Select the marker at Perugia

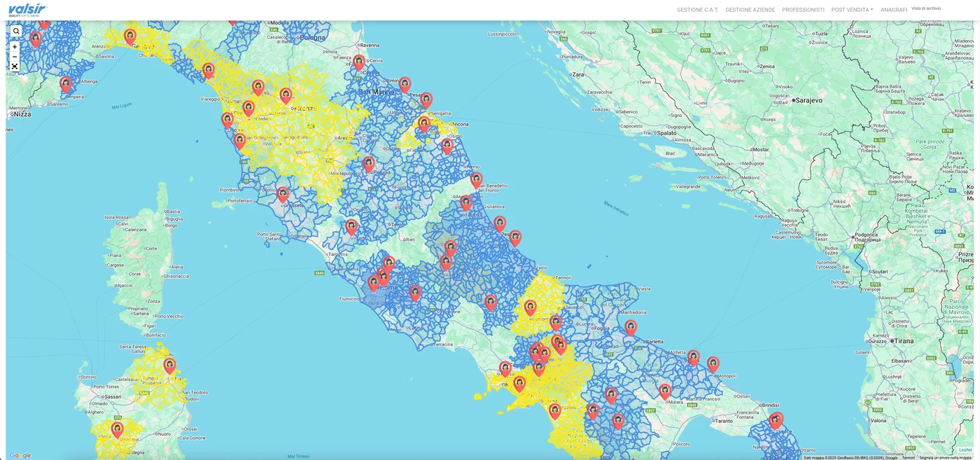369,164
